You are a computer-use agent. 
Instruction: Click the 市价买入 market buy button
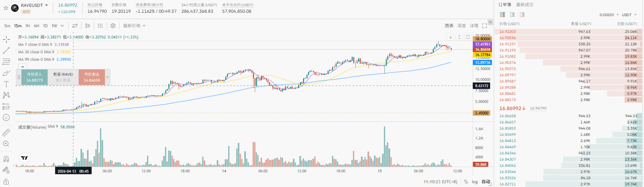(35, 77)
